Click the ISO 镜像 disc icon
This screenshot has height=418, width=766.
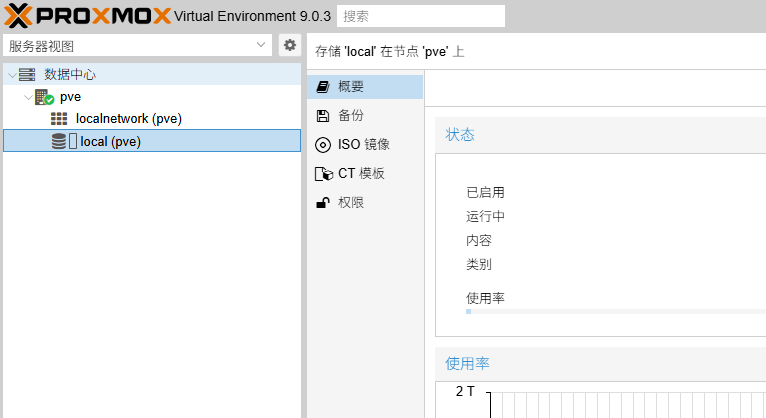[323, 145]
